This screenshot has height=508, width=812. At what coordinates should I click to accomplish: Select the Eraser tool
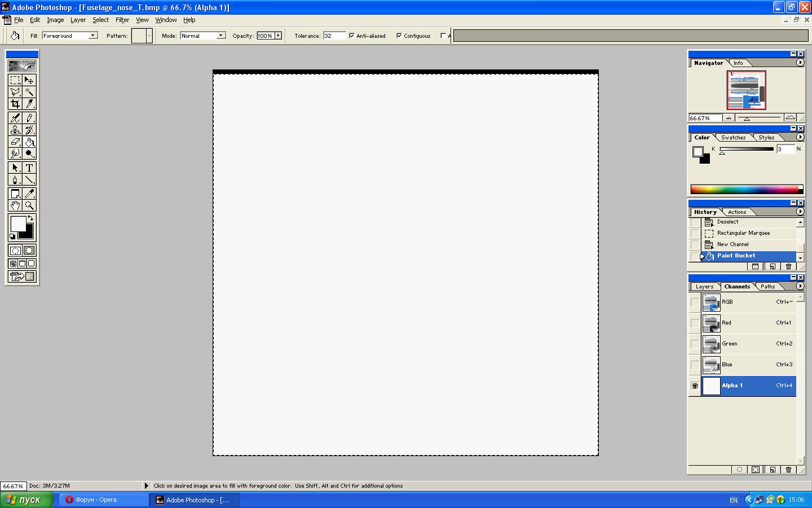pyautogui.click(x=15, y=142)
